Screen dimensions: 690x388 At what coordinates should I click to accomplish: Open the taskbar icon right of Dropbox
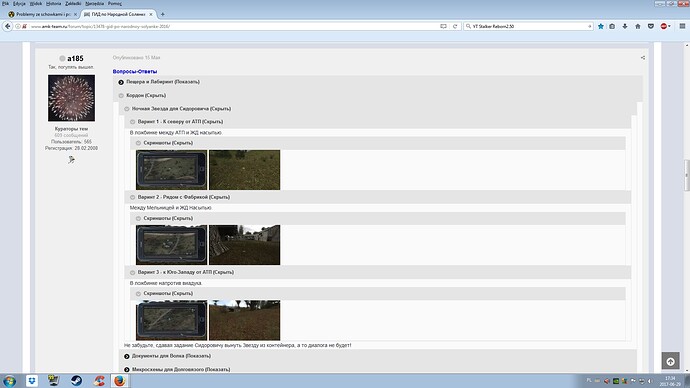pos(54,381)
